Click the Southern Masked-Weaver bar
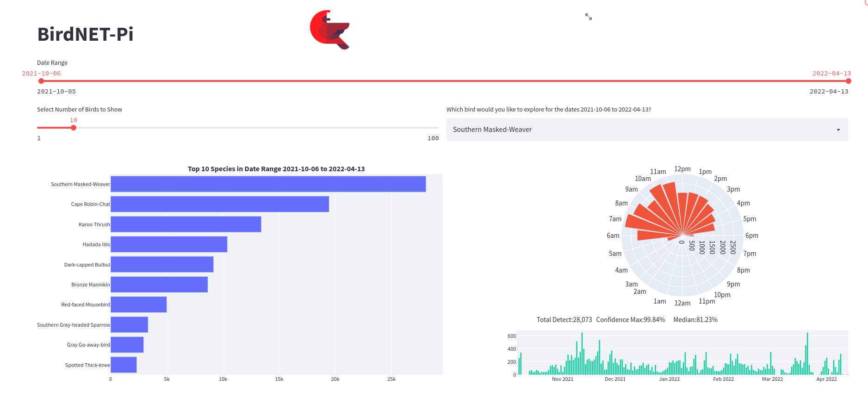 point(268,184)
